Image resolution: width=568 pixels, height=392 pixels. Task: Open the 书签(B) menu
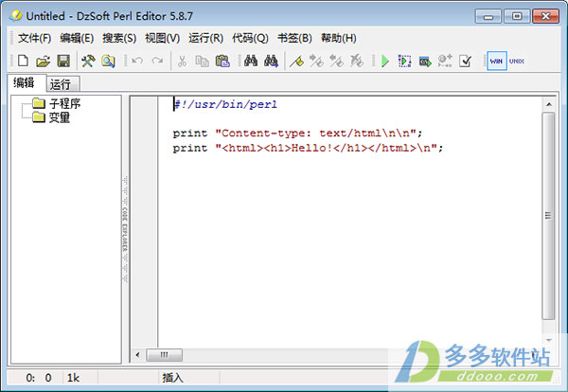(294, 38)
